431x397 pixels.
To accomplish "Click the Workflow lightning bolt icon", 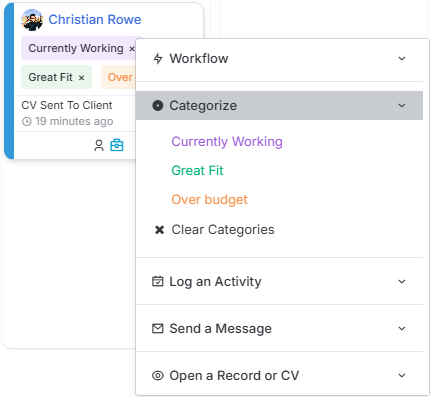I will 158,59.
